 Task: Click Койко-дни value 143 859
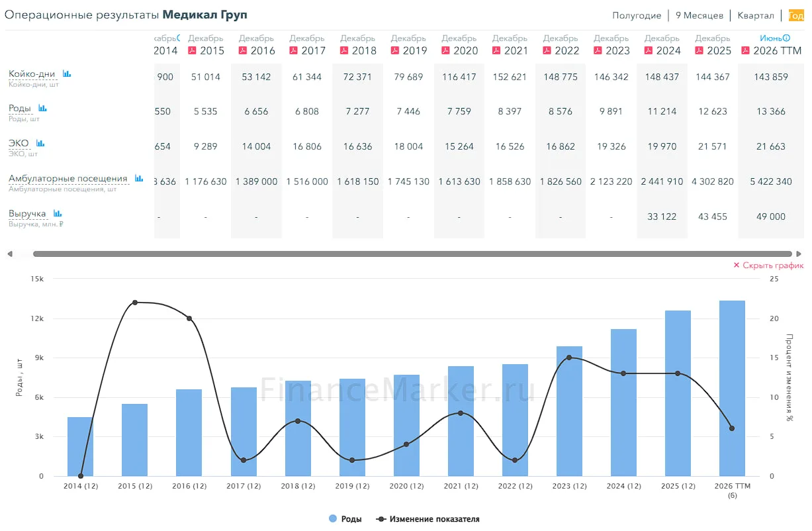(771, 77)
